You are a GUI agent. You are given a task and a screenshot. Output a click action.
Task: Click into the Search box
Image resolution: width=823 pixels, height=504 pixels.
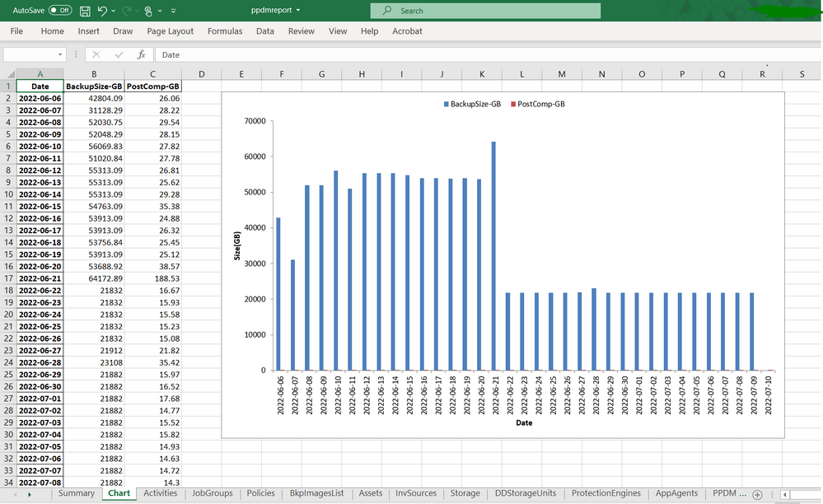pyautogui.click(x=485, y=11)
